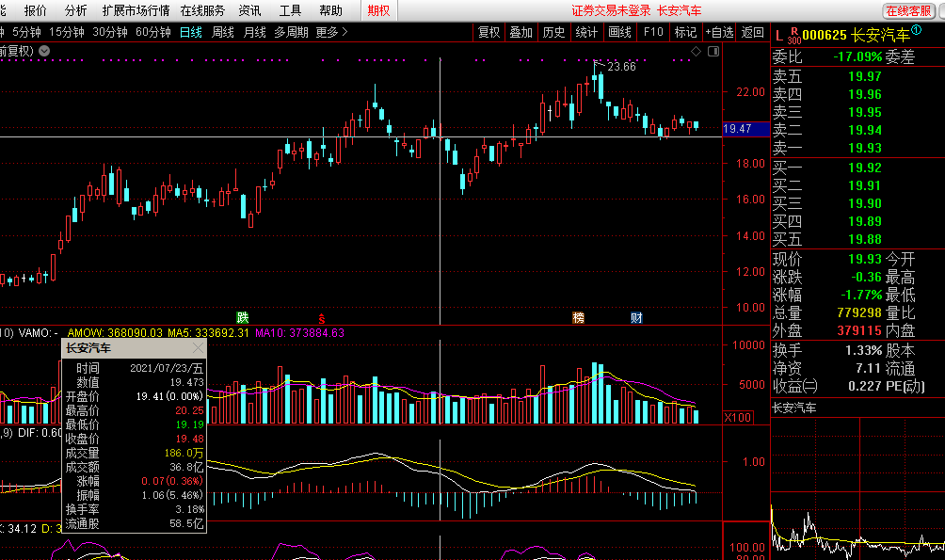Click the 历史 toolbar button
Screen dimensions: 945x560
point(553,33)
